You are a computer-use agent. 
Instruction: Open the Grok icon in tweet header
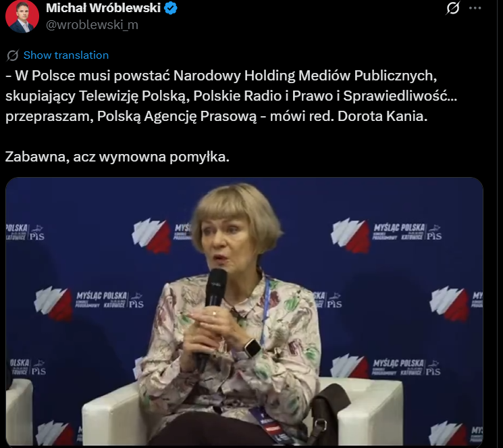click(x=453, y=8)
